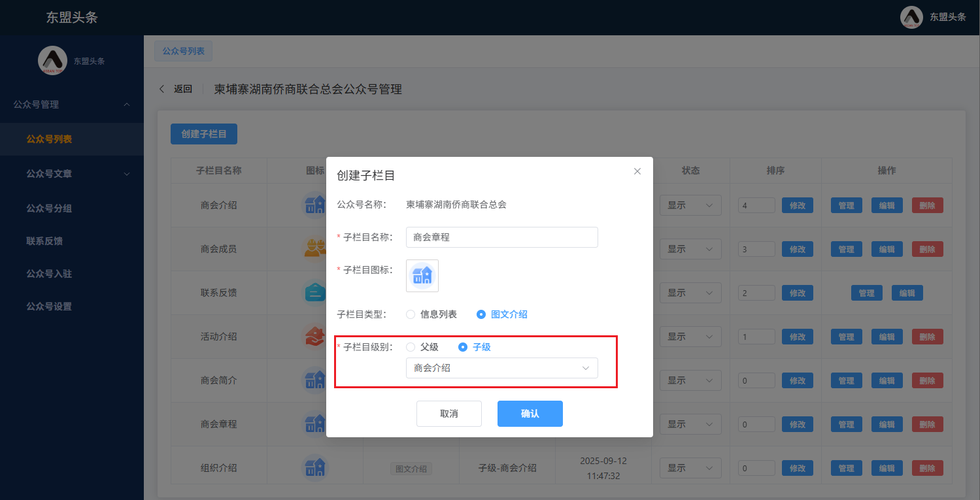The height and width of the screenshot is (500, 980).
Task: Click the 子栏目名称 input field
Action: [502, 237]
